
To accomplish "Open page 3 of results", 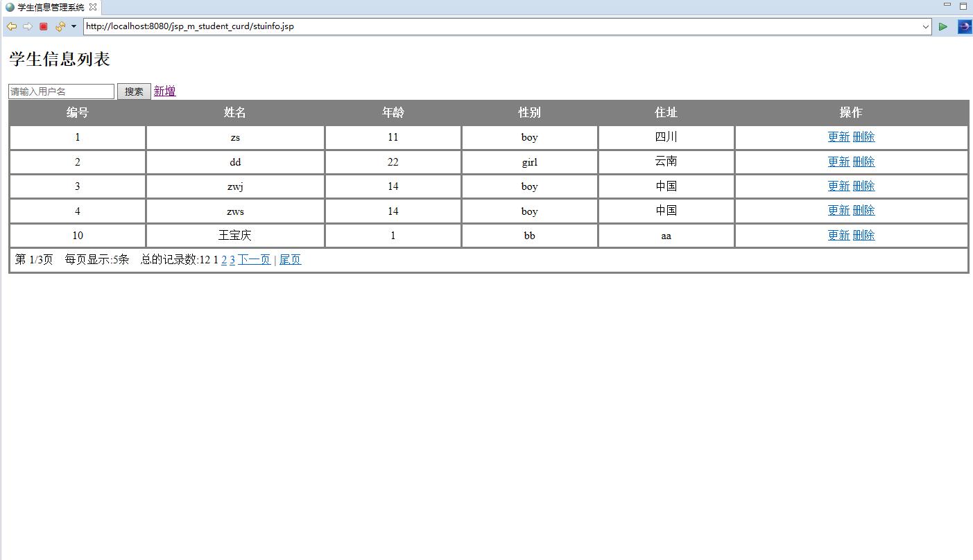I will pyautogui.click(x=232, y=259).
